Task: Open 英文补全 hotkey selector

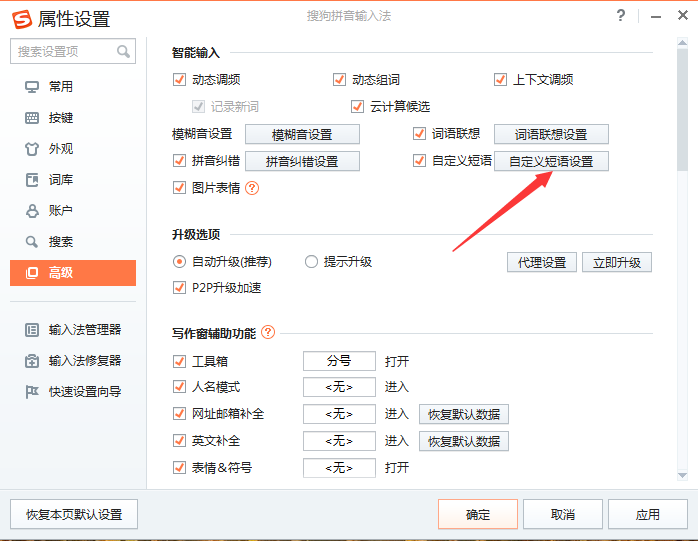Action: pyautogui.click(x=339, y=441)
